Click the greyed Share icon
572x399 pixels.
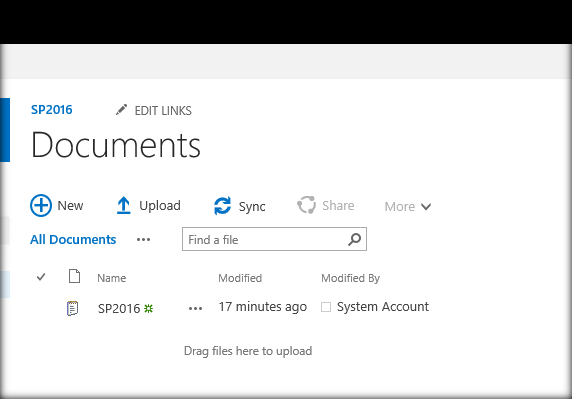(306, 205)
